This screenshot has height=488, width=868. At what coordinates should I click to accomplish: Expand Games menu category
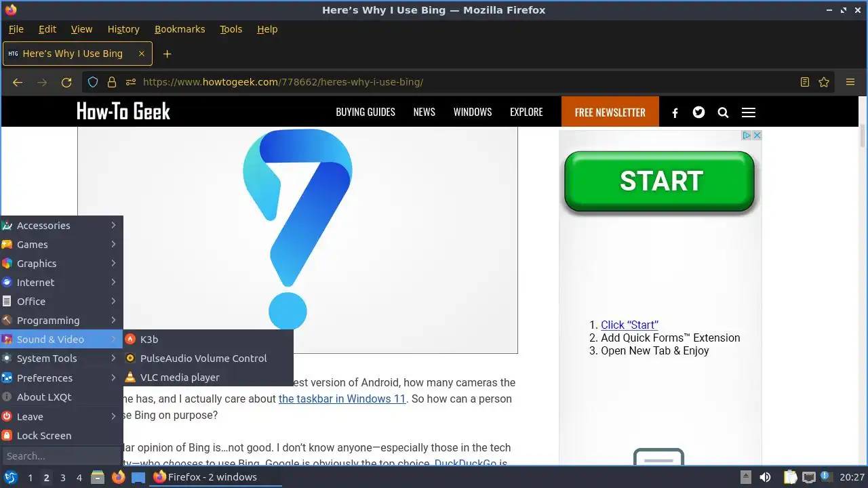(x=61, y=245)
